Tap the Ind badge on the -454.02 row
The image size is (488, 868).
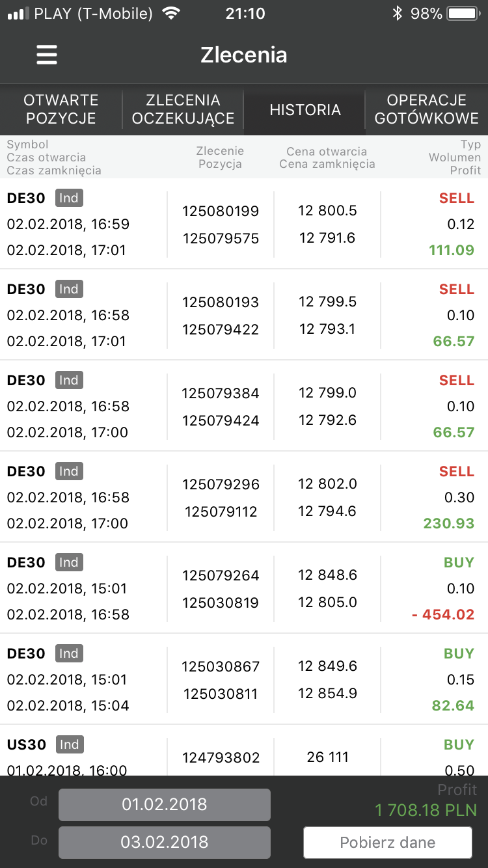coord(70,562)
